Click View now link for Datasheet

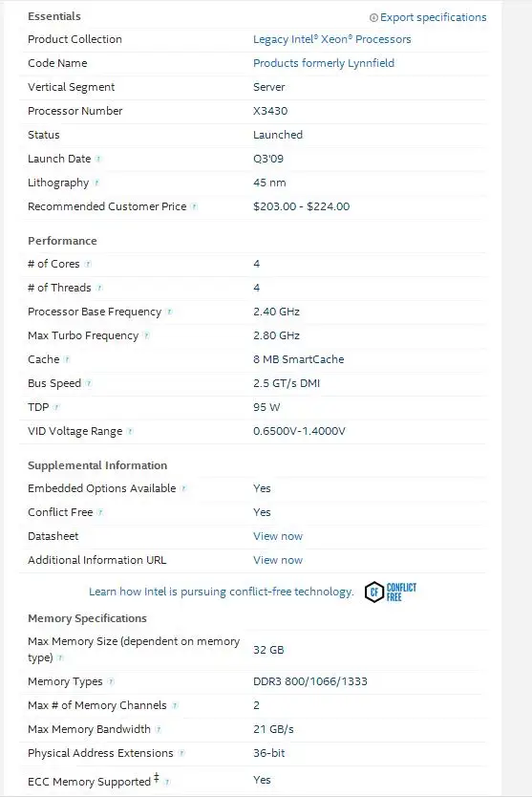(x=278, y=536)
